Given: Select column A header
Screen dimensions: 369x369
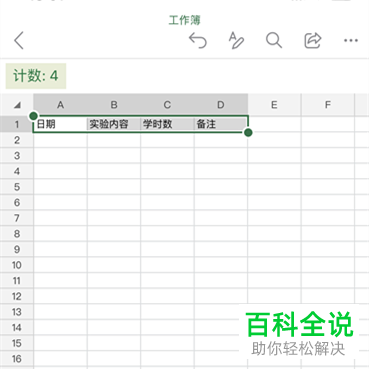Looking at the screenshot, I should coord(60,105).
